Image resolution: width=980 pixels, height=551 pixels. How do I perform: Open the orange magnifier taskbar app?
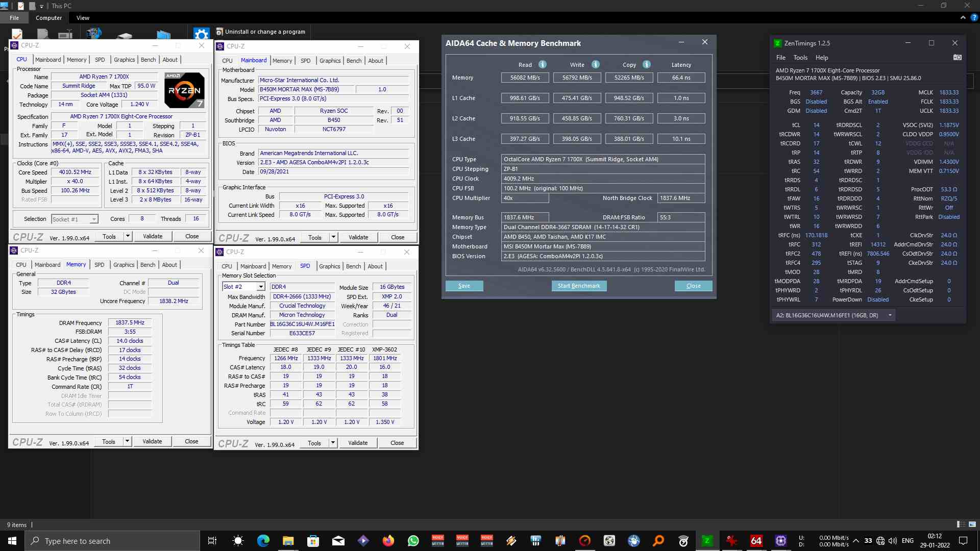[658, 541]
